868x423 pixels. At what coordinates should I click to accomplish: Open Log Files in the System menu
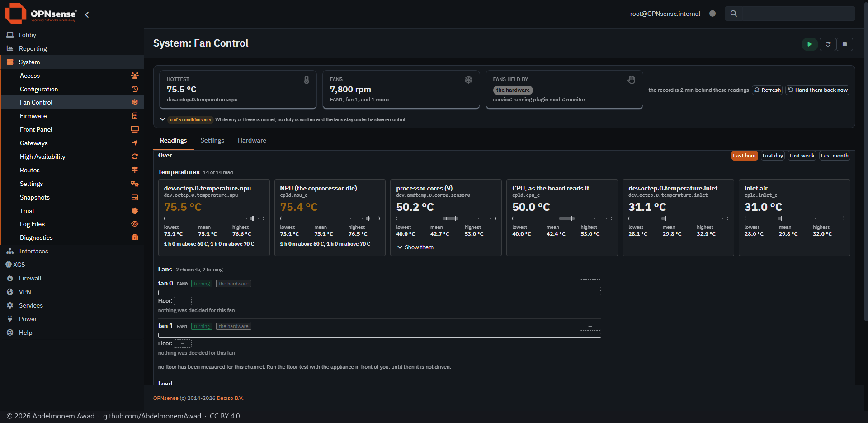(x=72, y=224)
